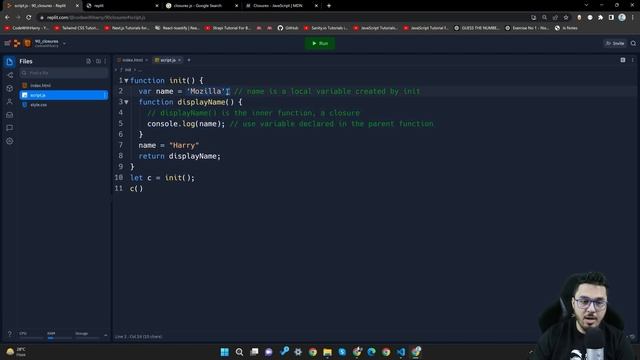
Task: Click the editor pane layout icon at top-right
Action: (623, 60)
